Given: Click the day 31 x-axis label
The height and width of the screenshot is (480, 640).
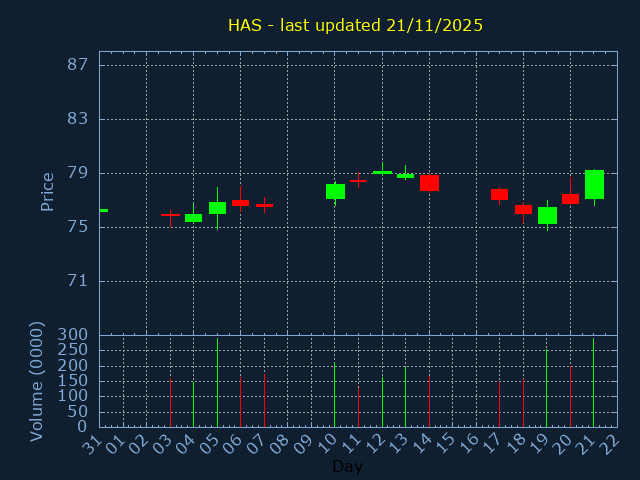Looking at the screenshot, I should point(91,442).
